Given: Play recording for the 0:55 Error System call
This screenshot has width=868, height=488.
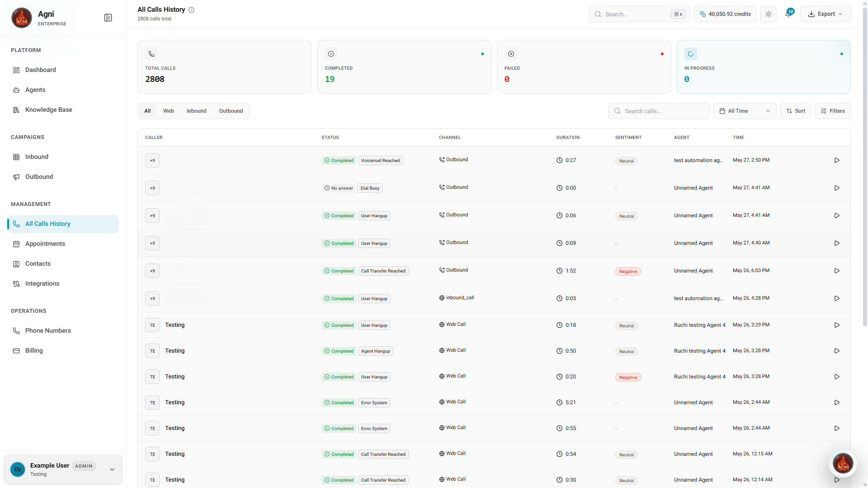Looking at the screenshot, I should [x=837, y=428].
